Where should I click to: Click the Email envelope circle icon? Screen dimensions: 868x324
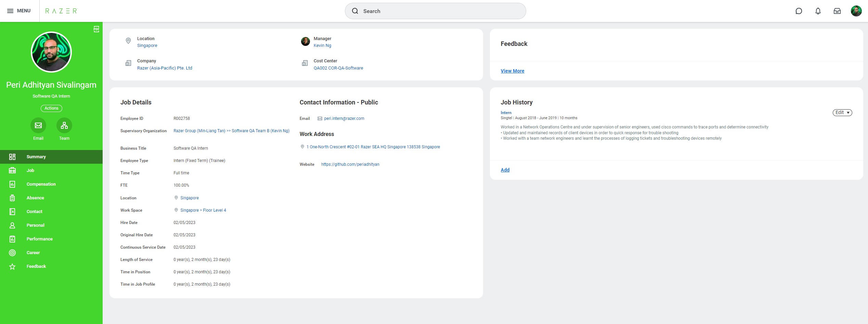click(x=38, y=125)
